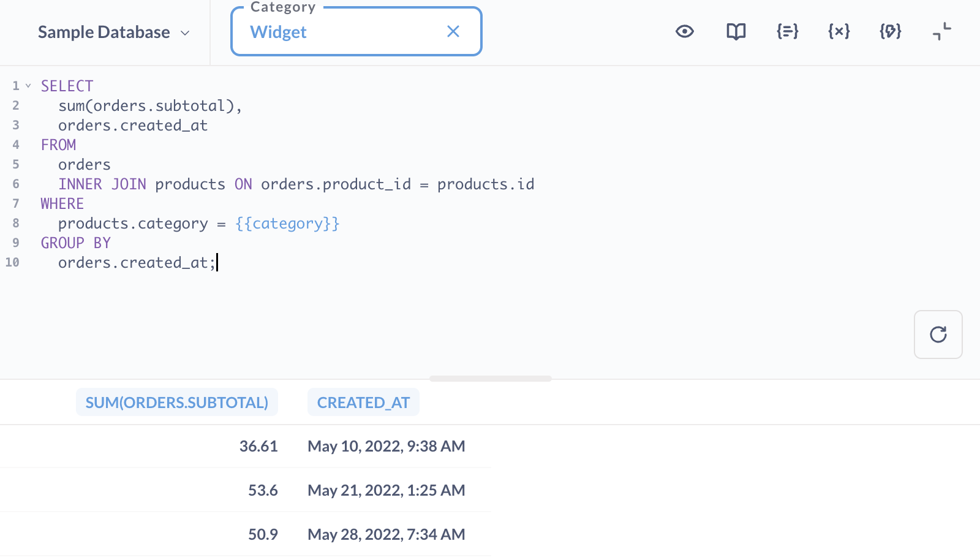Screen dimensions: 980x560
Task: Open the SQL snippets sidebar
Action: (x=786, y=31)
